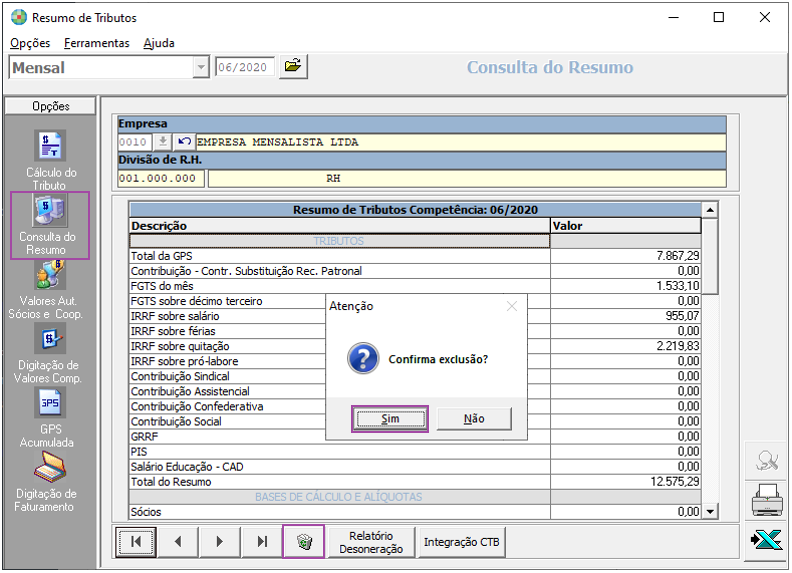Screen dimensions: 792x573
Task: Open the Mensal dropdown arrow
Action: 201,67
